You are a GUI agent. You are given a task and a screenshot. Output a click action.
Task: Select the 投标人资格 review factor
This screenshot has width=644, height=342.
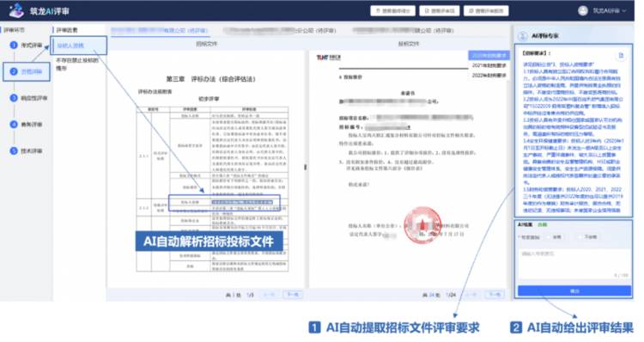(x=78, y=46)
